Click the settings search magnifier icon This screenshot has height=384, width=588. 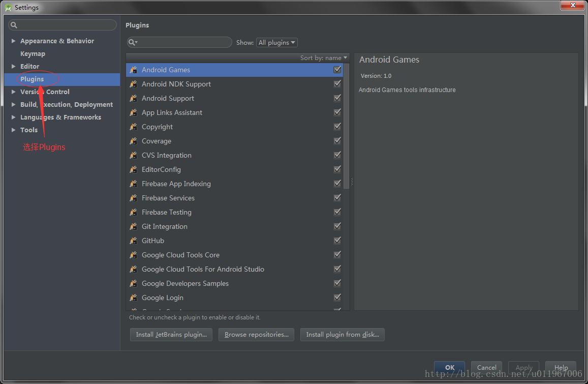(x=14, y=25)
